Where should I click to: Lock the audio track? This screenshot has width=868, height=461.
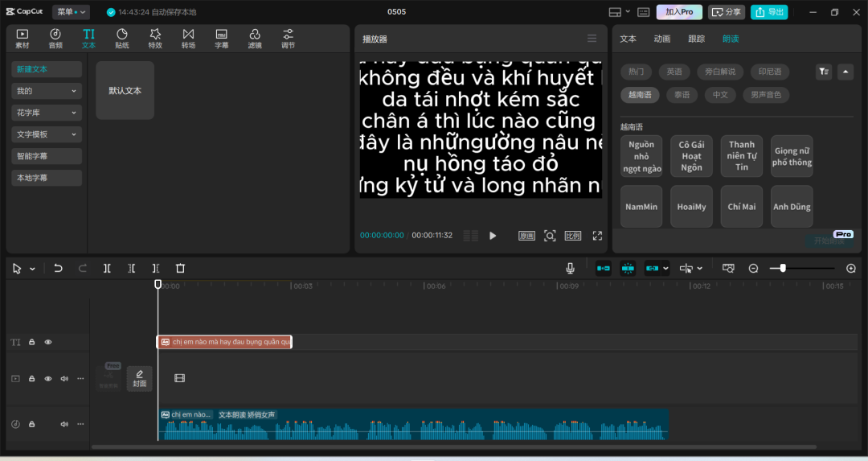(x=32, y=424)
